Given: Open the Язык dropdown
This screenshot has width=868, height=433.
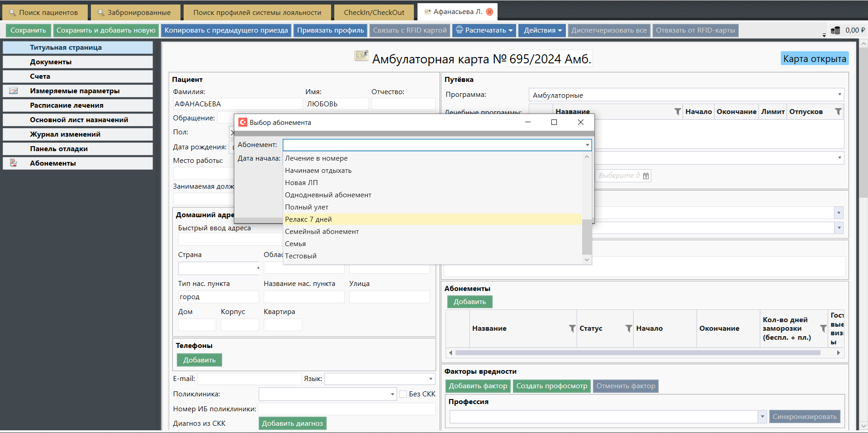Looking at the screenshot, I should pos(430,379).
